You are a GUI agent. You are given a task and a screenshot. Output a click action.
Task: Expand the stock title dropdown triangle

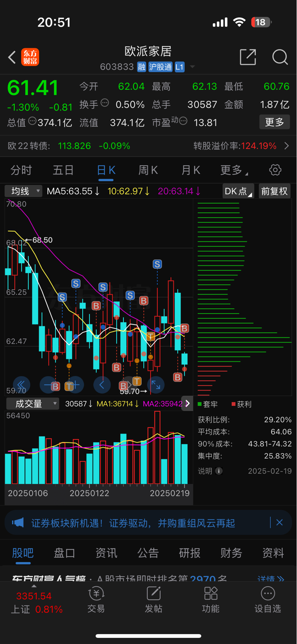(x=192, y=67)
